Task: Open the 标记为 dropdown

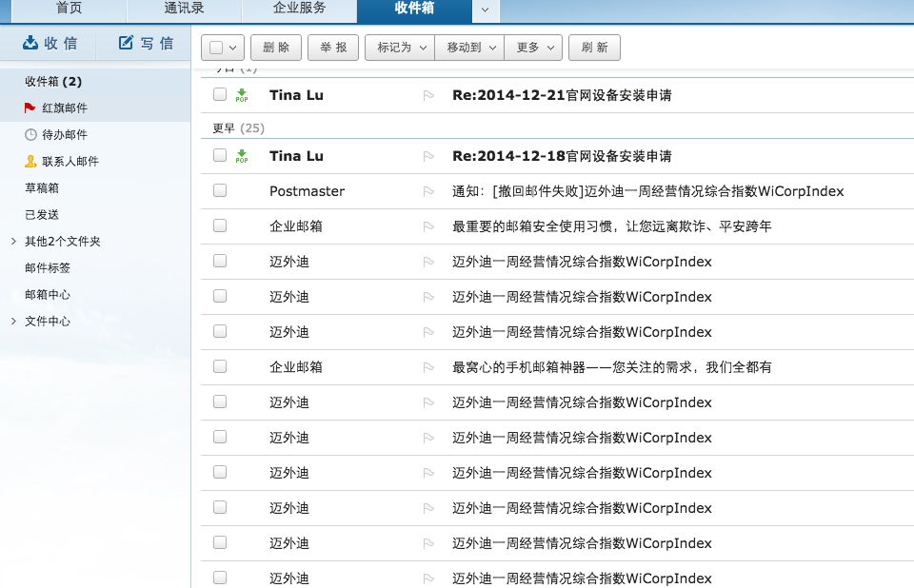Action: click(x=400, y=48)
